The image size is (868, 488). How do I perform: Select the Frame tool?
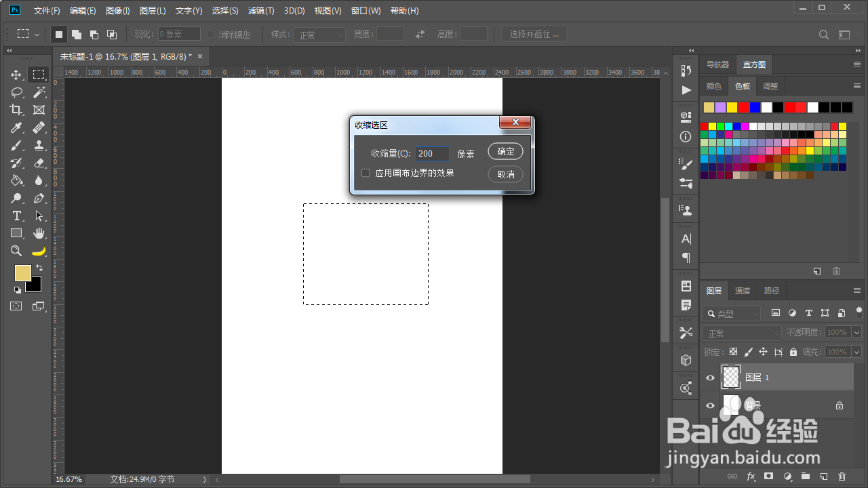click(39, 110)
